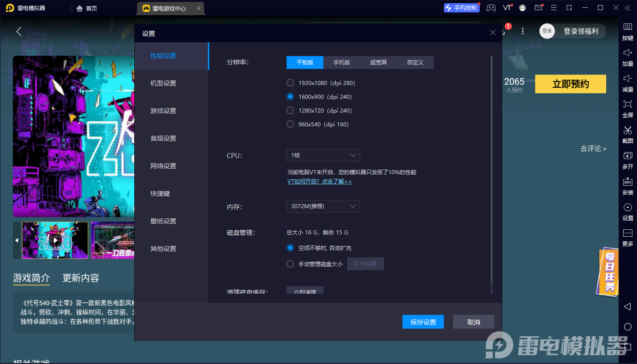Select the 1920x1080 (dpi 280) resolution
The image size is (637, 364).
coord(321,83)
